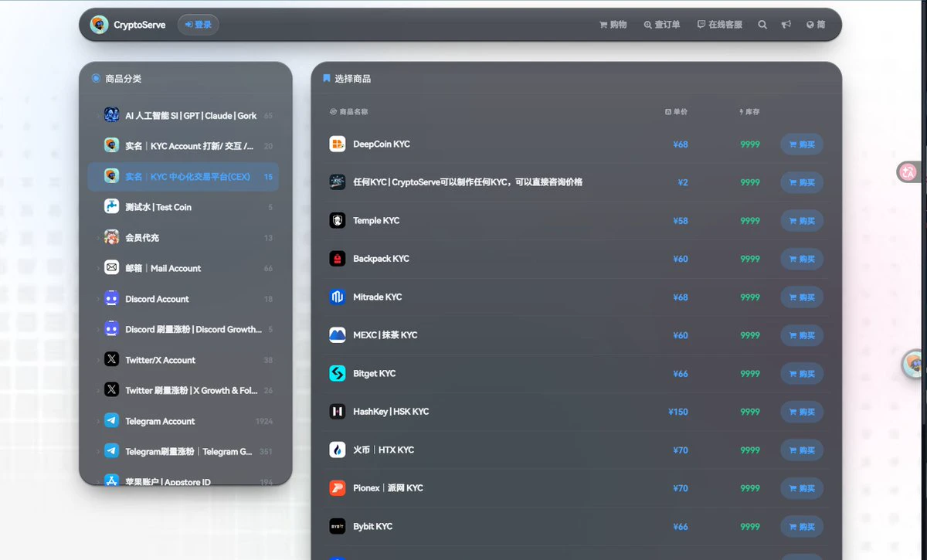The image size is (927, 560).
Task: Click the 任何KYC product name text
Action: tap(467, 182)
